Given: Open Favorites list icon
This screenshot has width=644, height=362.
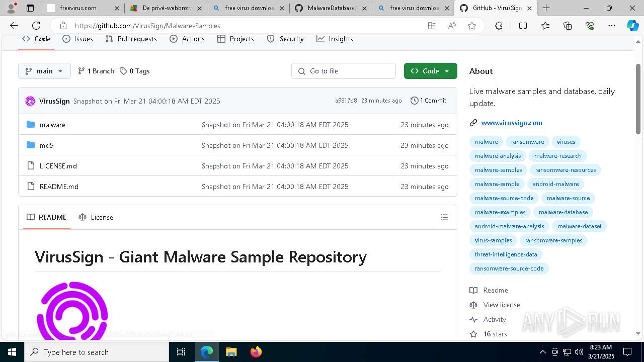Looking at the screenshot, I should pyautogui.click(x=545, y=26).
